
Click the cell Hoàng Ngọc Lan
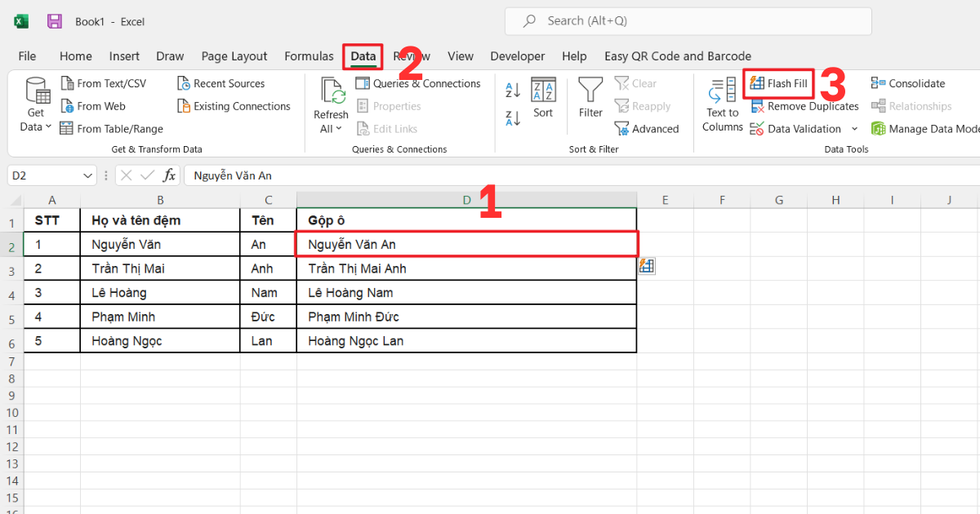click(x=466, y=341)
